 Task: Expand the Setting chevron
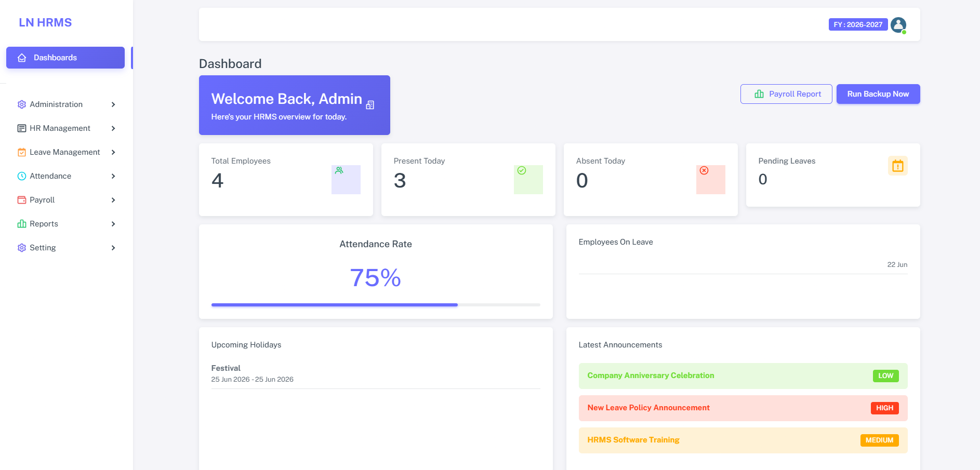point(113,248)
